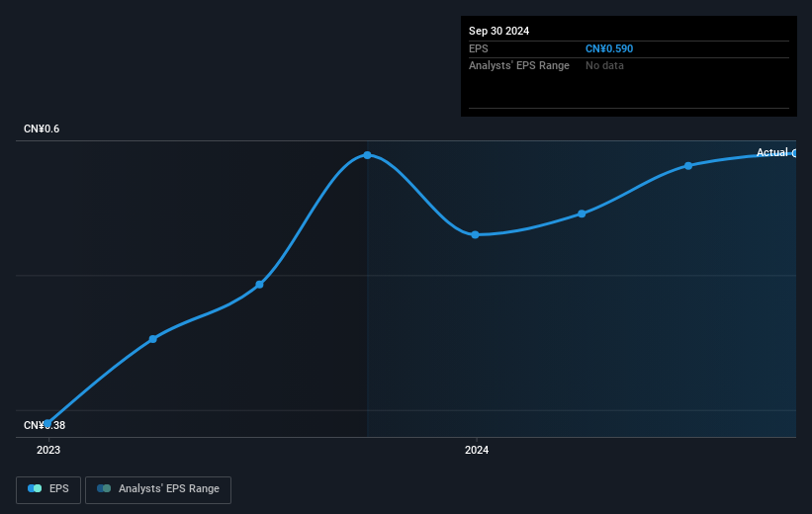
Task: Select the EPS data point at 2024 start dip
Action: [x=475, y=235]
